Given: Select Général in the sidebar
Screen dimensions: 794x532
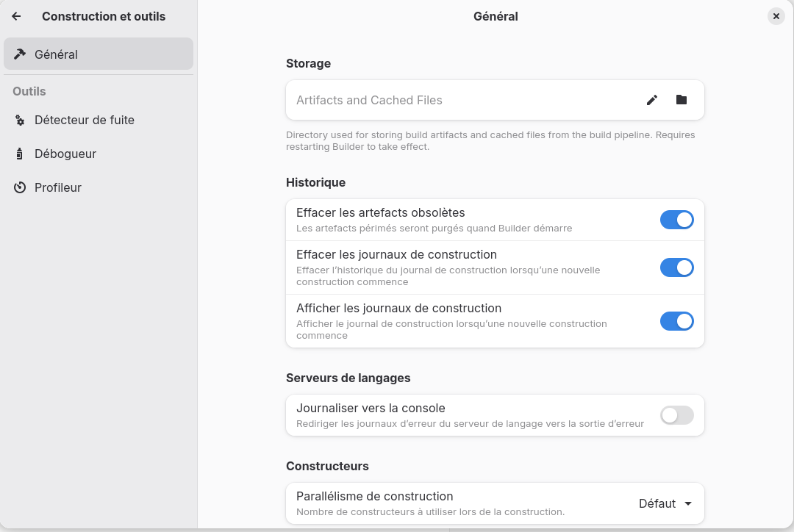Looking at the screenshot, I should coord(99,54).
